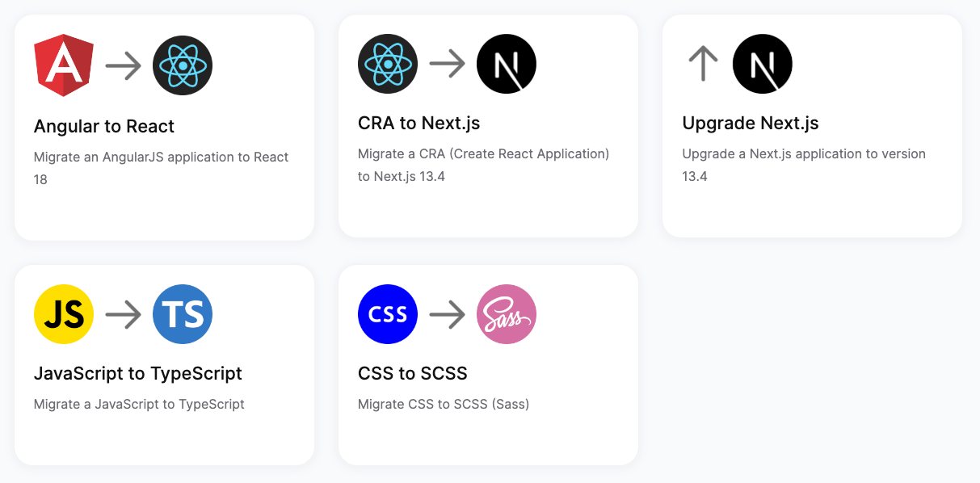
Task: Click the arrow between Angular and React logos
Action: pos(123,65)
